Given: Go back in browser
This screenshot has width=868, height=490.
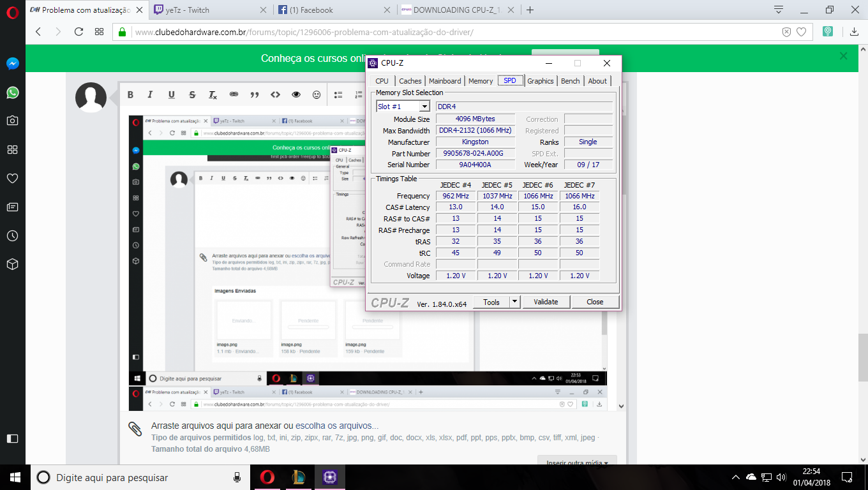Looking at the screenshot, I should point(38,31).
